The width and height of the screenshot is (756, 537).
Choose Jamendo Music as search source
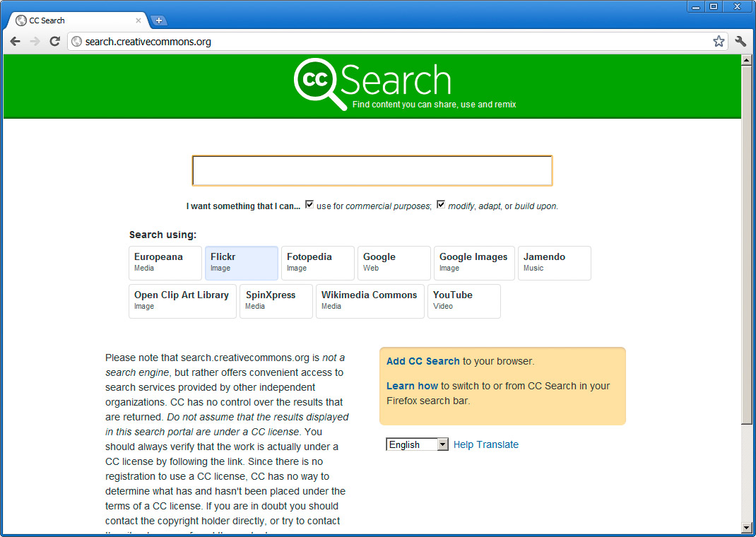point(555,263)
